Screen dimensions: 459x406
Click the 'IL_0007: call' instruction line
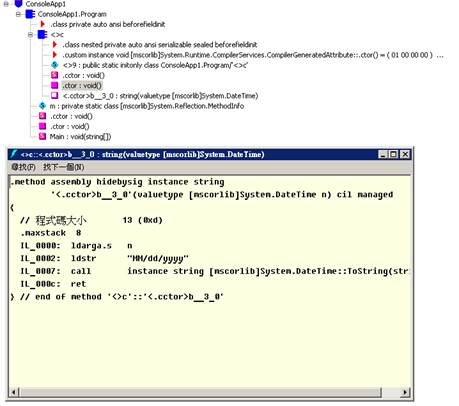click(x=214, y=271)
